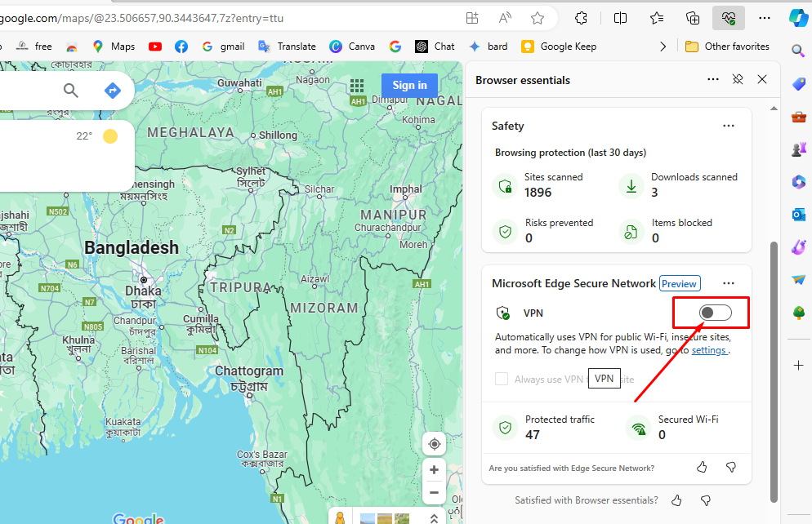
Task: Click the Google apps grid icon
Action: [357, 85]
